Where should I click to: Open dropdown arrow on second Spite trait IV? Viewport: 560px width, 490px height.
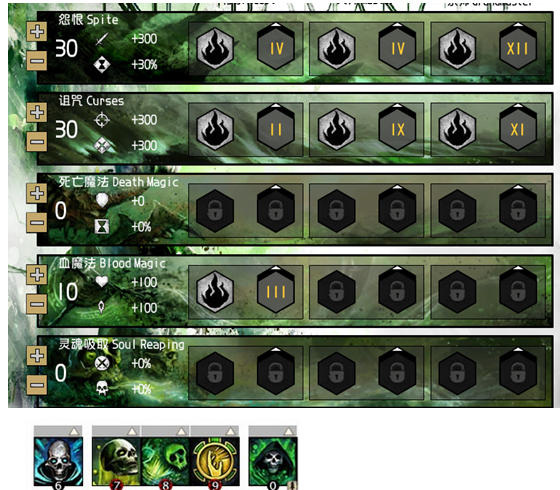(397, 25)
